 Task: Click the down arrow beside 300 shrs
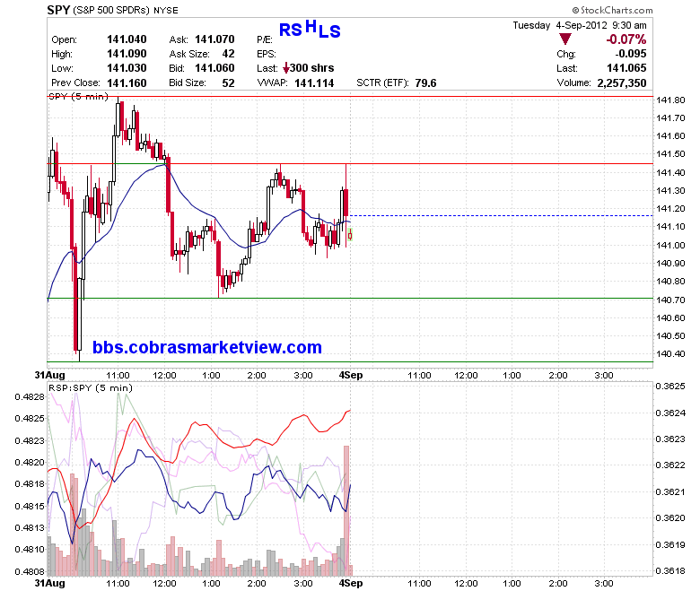pos(286,69)
